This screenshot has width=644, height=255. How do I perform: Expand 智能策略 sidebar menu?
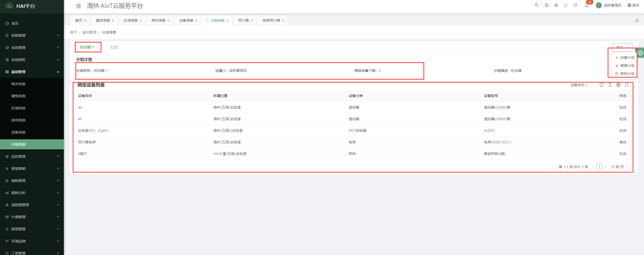[x=32, y=169]
